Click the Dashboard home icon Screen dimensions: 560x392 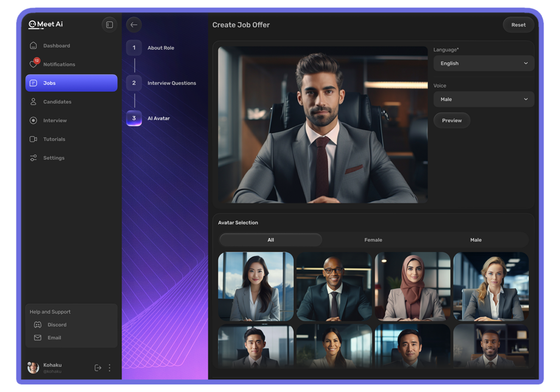click(x=33, y=46)
